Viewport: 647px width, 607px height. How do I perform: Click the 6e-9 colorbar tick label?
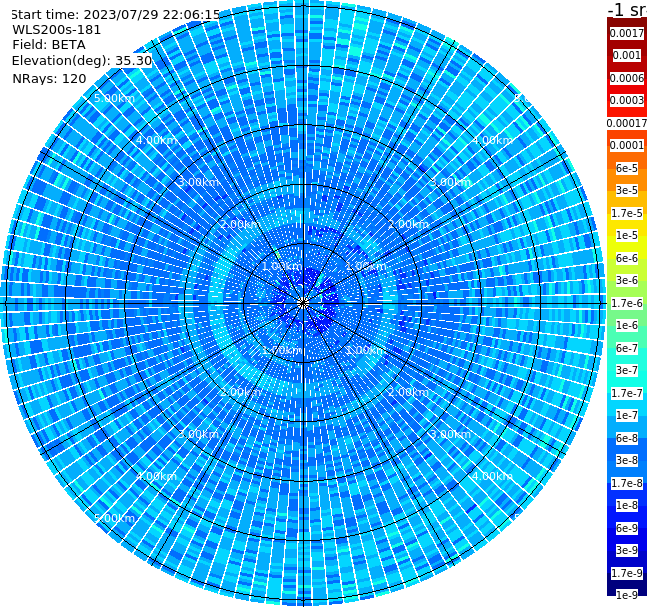[627, 528]
